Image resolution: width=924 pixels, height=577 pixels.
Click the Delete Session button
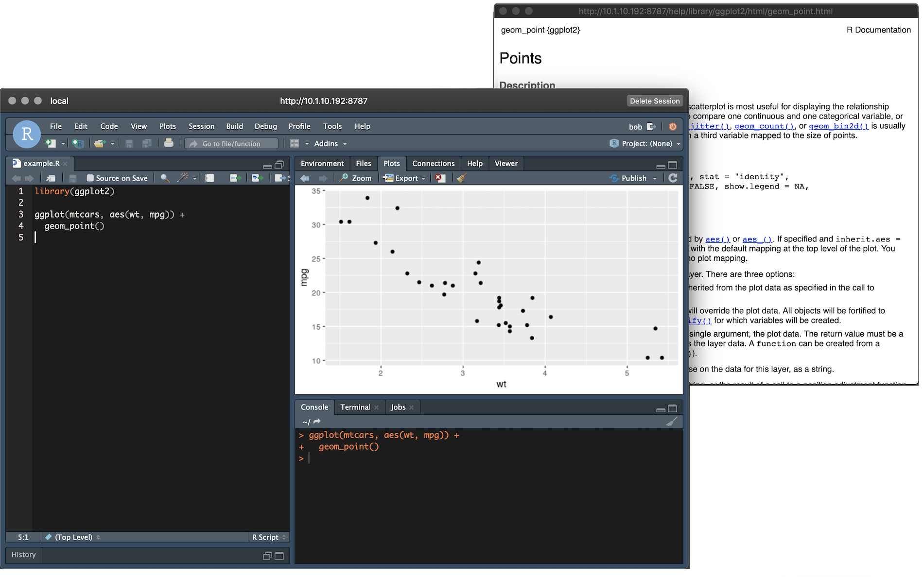click(x=654, y=101)
